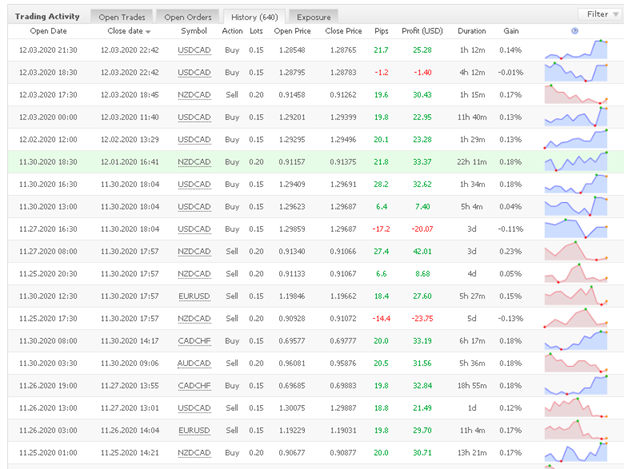The image size is (624, 469).
Task: Select the History (640) tab
Action: (254, 16)
